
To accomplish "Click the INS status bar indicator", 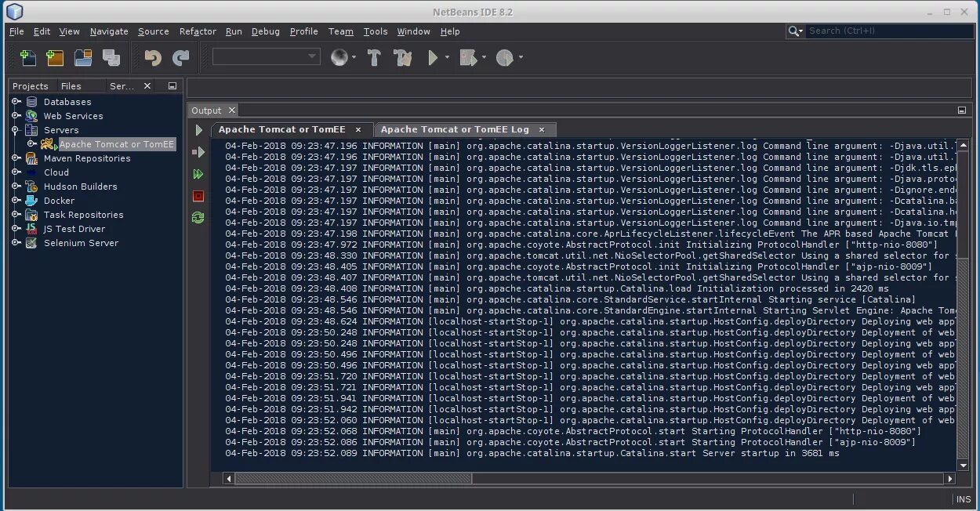I will coord(964,499).
